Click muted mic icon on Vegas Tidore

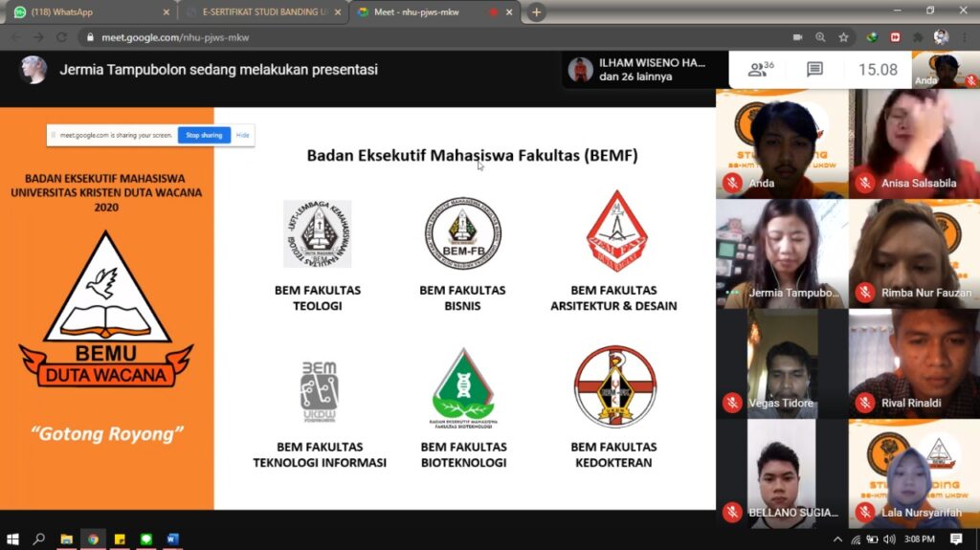pos(732,403)
